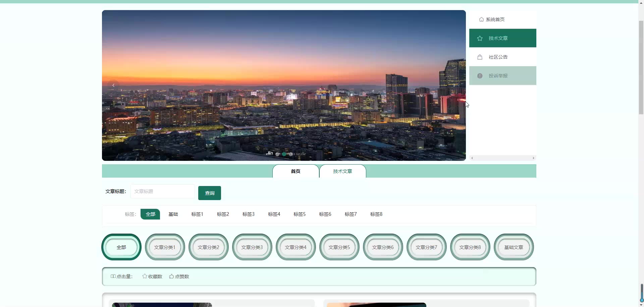Click the home icon beside 系统首页

[x=481, y=19]
